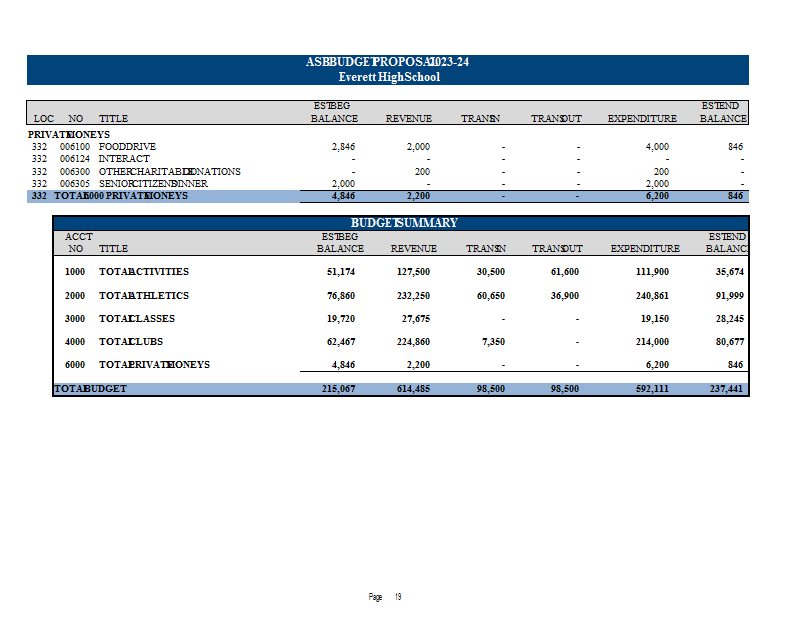Select Private Moneys total expenditure 6,200 in top table
This screenshot has width=800, height=619.
coord(657,196)
